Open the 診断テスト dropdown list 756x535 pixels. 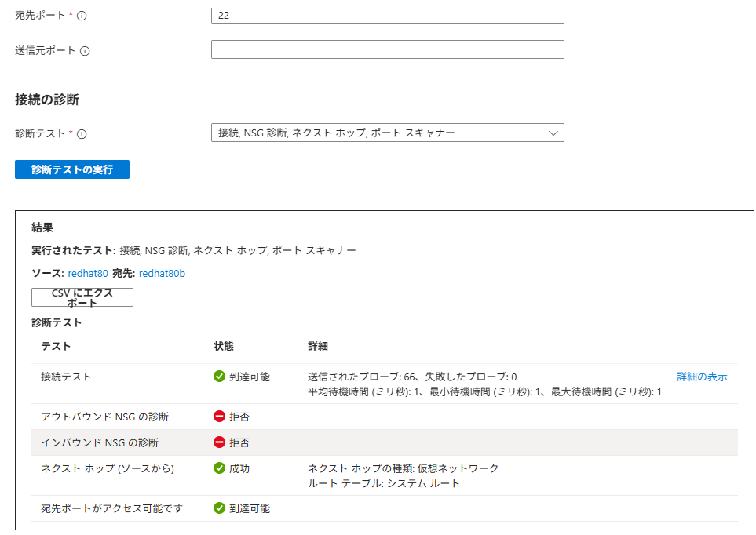pyautogui.click(x=388, y=133)
